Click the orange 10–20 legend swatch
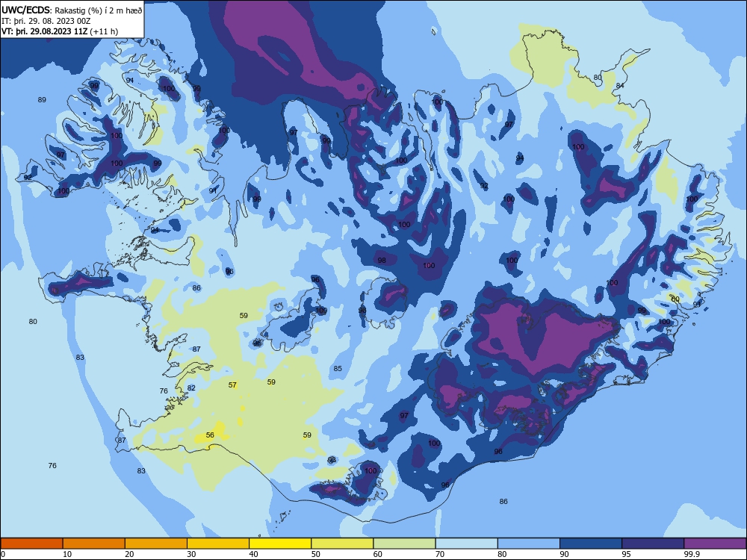Viewport: 747px width, 560px height. pyautogui.click(x=94, y=544)
